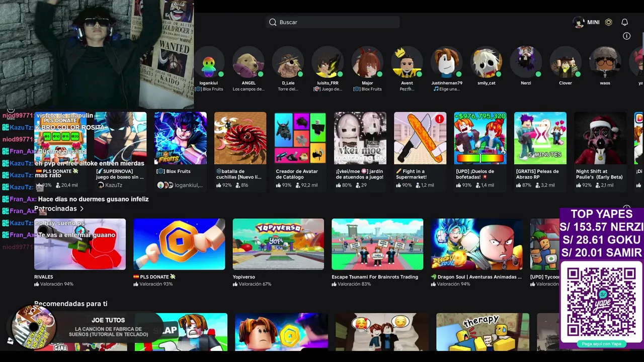Open the Robux hexagon icon

[x=608, y=22]
